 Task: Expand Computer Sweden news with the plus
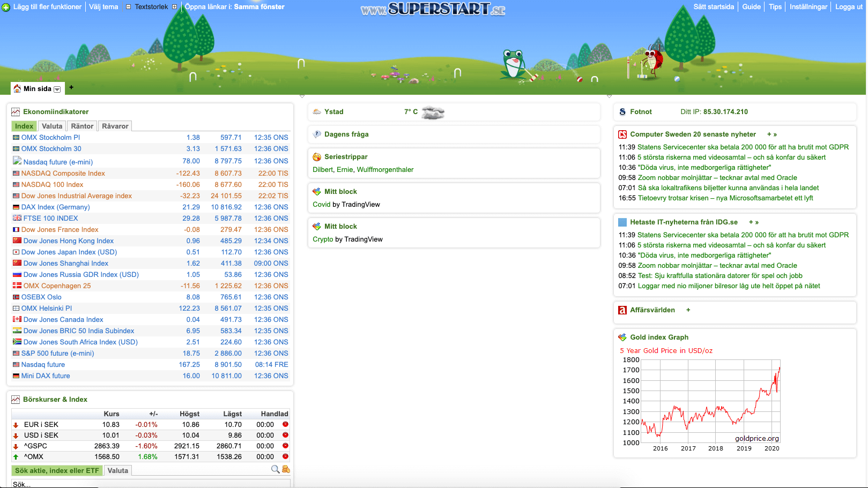[x=769, y=134]
